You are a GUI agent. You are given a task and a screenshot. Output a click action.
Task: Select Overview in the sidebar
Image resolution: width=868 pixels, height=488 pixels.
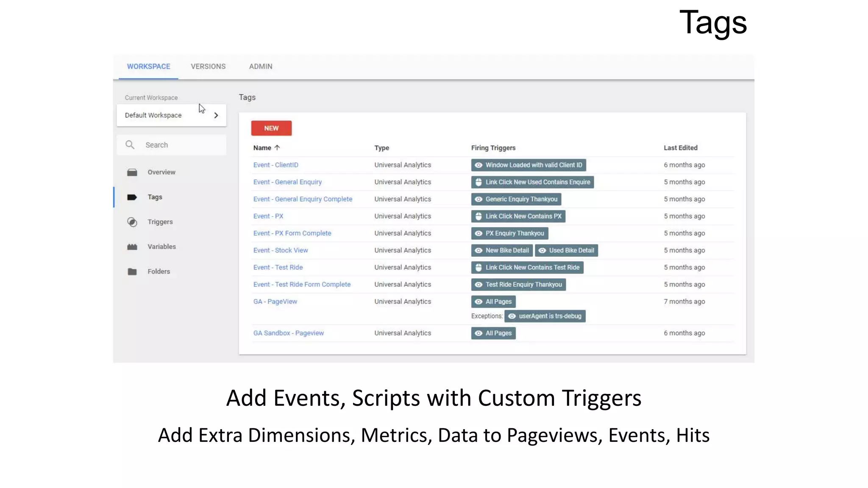click(x=161, y=172)
